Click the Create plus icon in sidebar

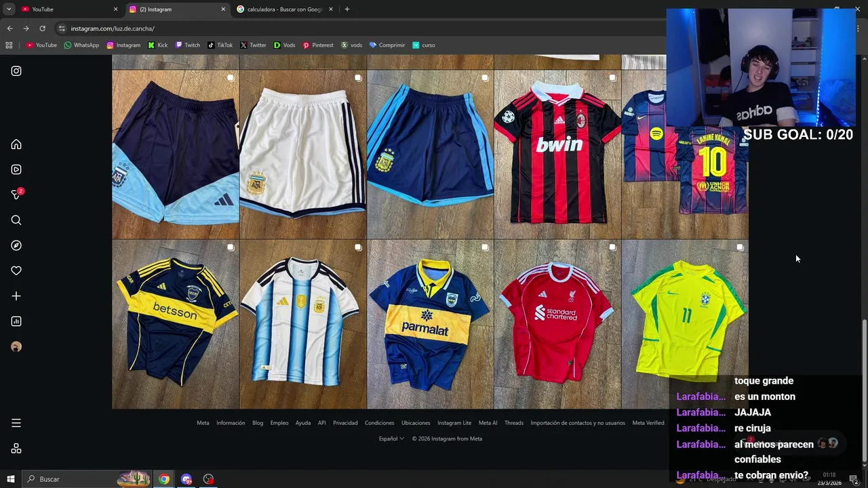pos(16,296)
